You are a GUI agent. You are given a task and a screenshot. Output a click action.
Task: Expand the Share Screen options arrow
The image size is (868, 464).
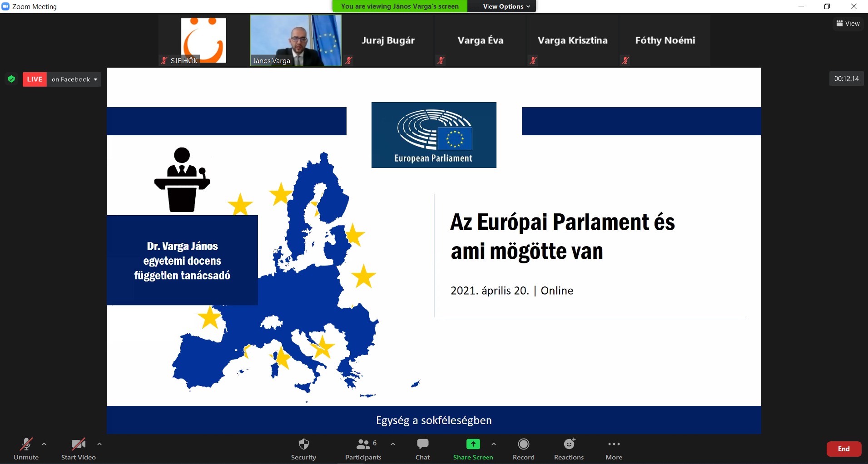coord(494,444)
